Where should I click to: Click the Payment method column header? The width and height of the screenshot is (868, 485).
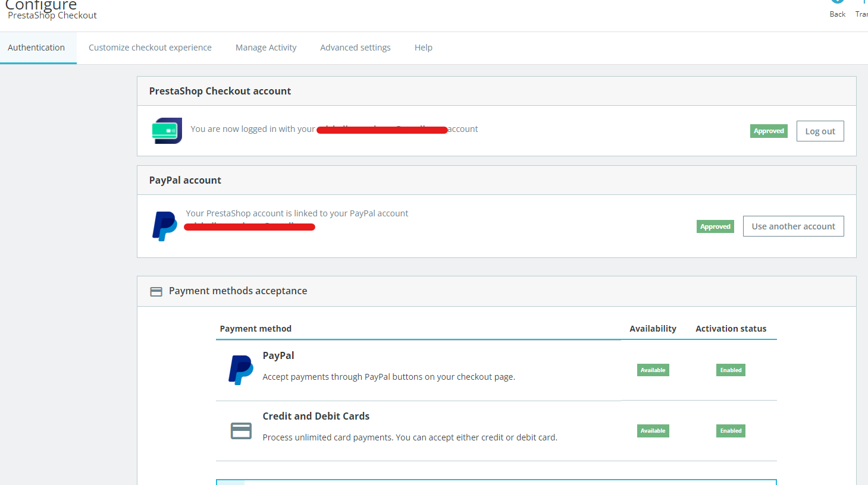(x=256, y=329)
